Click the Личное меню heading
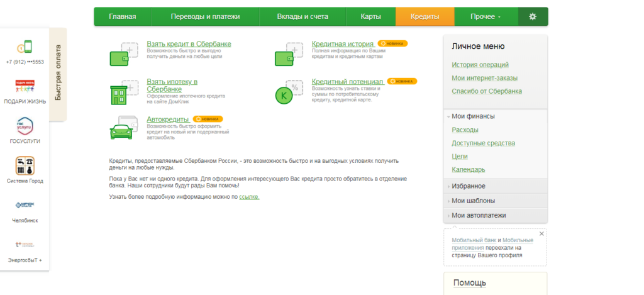The width and height of the screenshot is (644, 295). pos(478,47)
